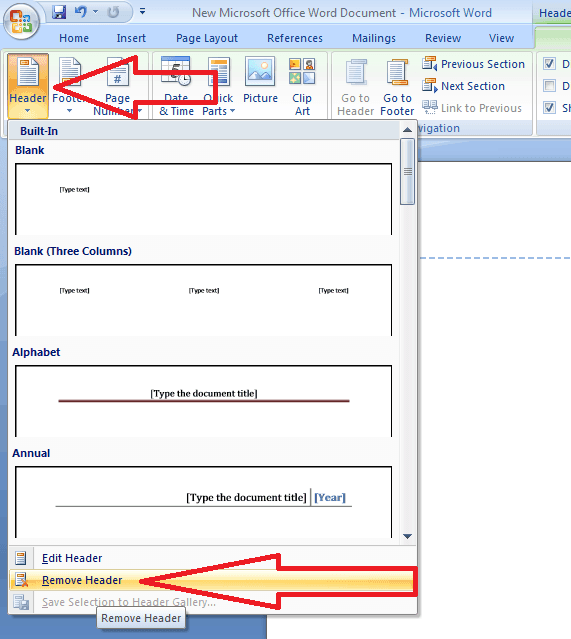Image resolution: width=571 pixels, height=639 pixels.
Task: Select the Mailings tab
Action: click(x=374, y=38)
